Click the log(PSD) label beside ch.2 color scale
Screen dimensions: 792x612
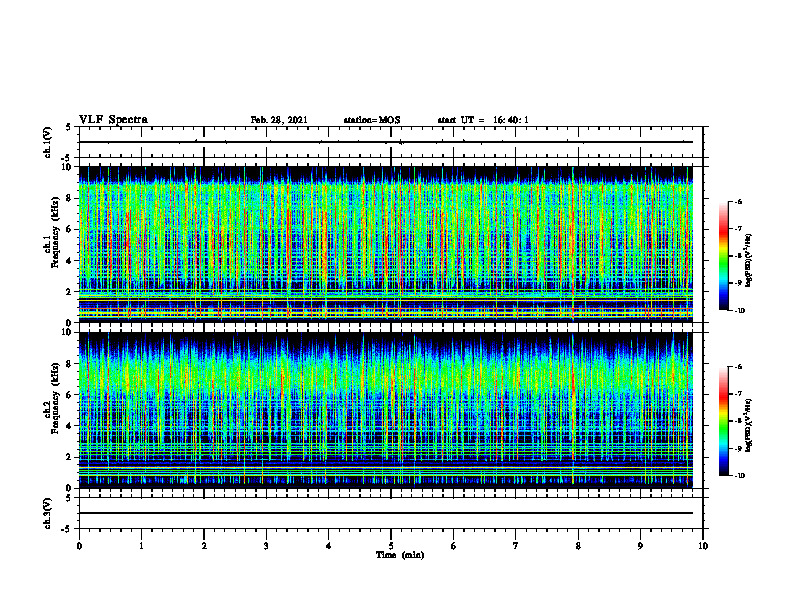pyautogui.click(x=749, y=426)
